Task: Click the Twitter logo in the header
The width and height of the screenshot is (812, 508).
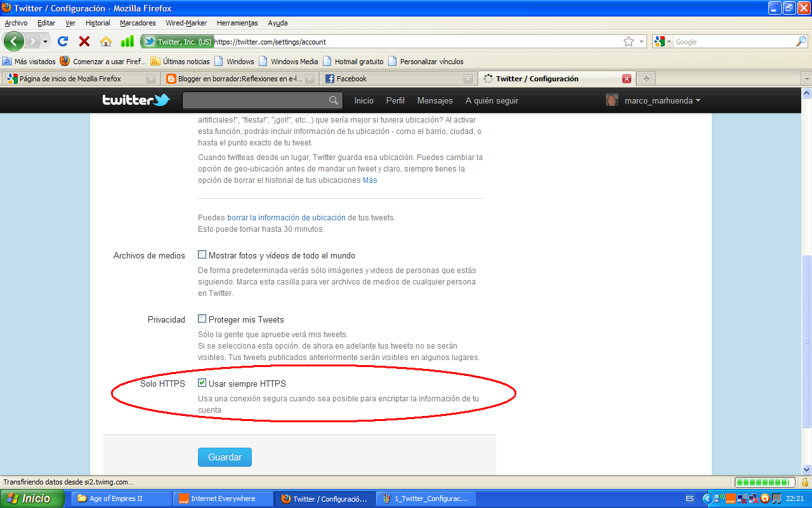Action: coord(136,100)
